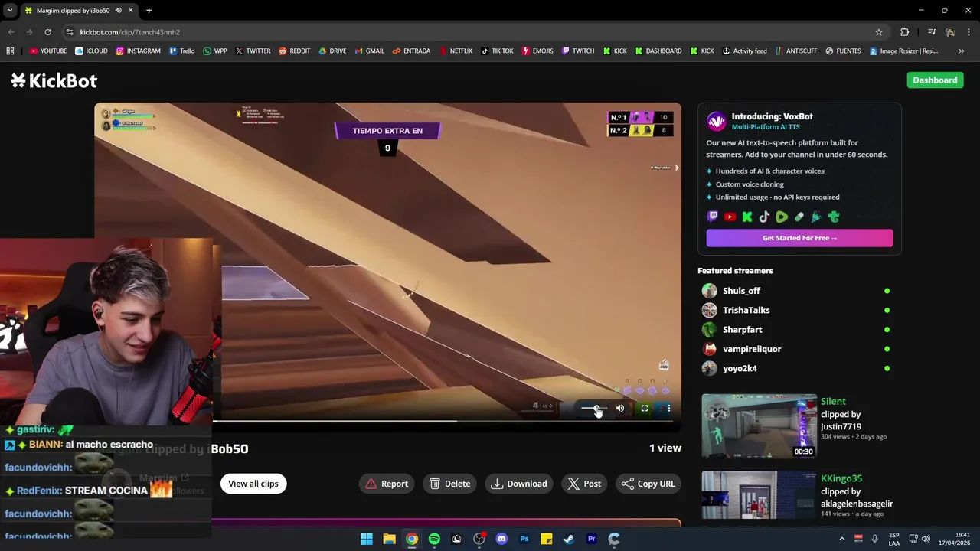The height and width of the screenshot is (551, 980).
Task: Reload the page
Action: coord(47,32)
